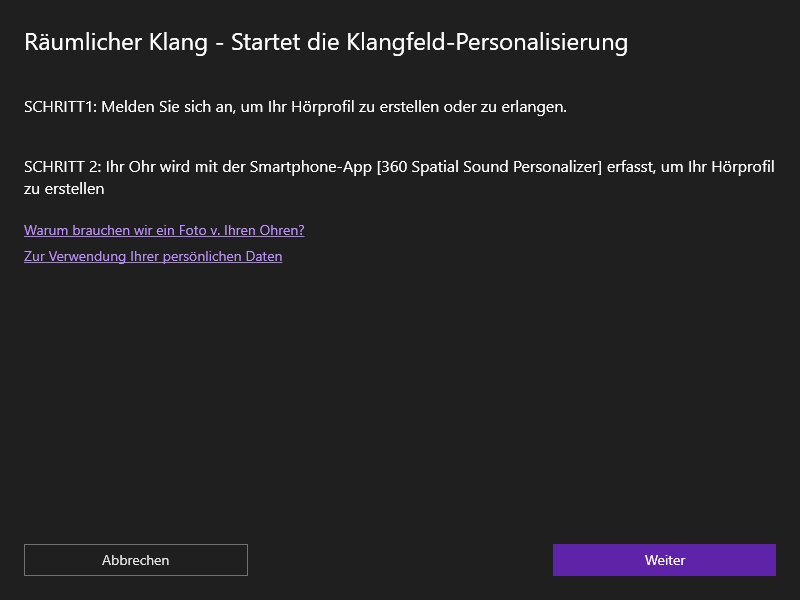Click the SCHRITT1 sign-in instruction text

pyautogui.click(x=295, y=106)
